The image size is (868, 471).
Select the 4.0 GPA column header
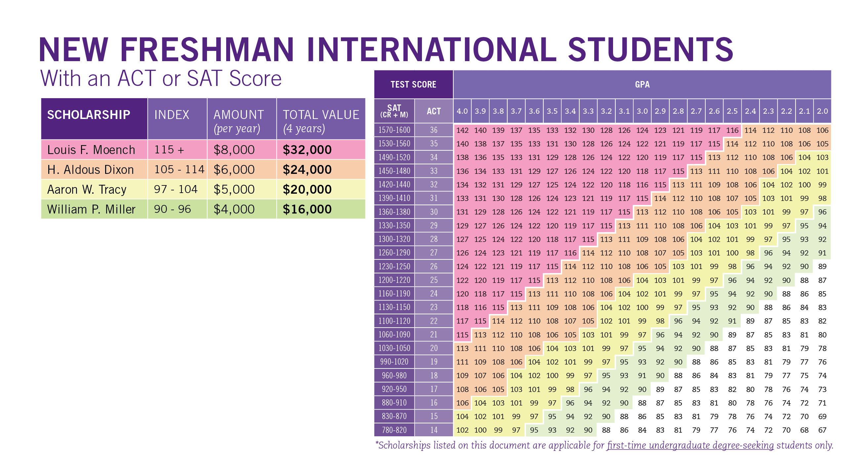(462, 111)
